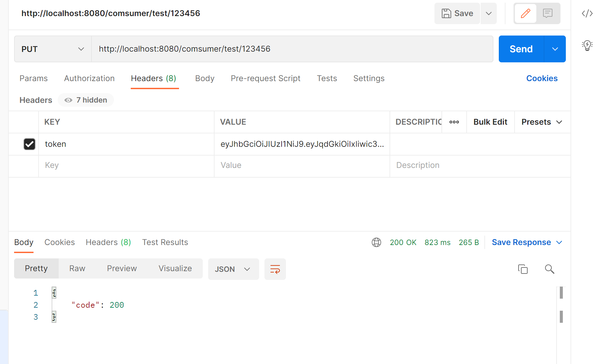Open the Cookies manager
Image resolution: width=595 pixels, height=364 pixels.
click(x=542, y=78)
